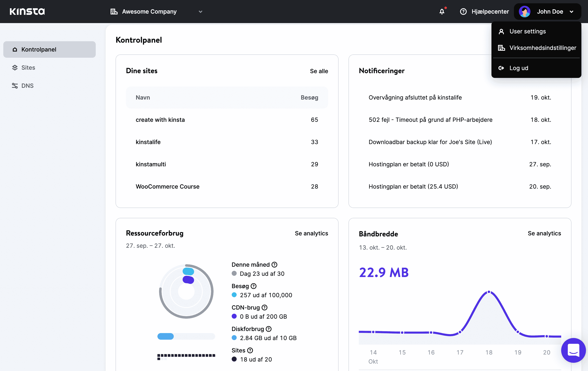Toggle the CDN-brug info tooltip

(265, 307)
